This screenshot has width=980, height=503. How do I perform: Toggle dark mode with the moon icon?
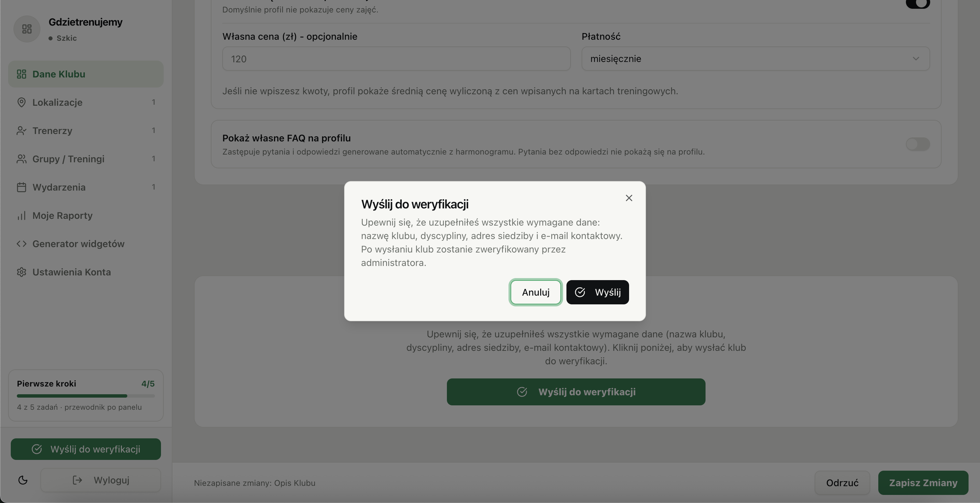pyautogui.click(x=23, y=480)
